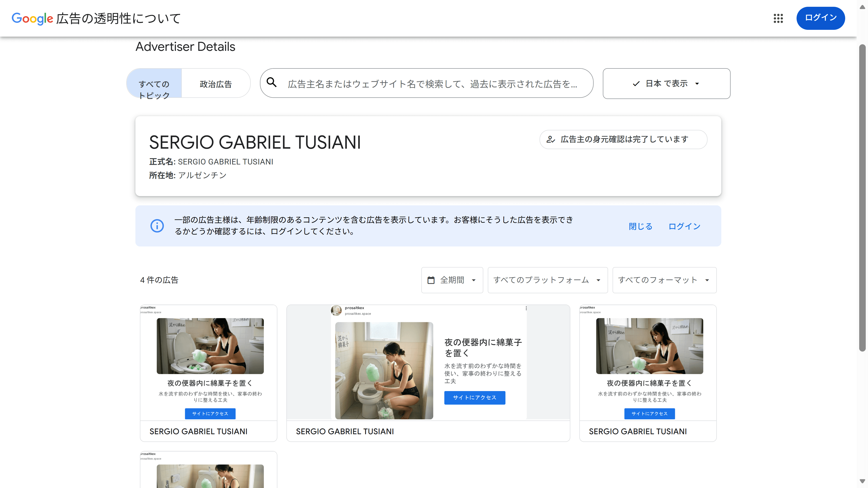Click the advertiser verification person icon
868x488 pixels.
551,139
